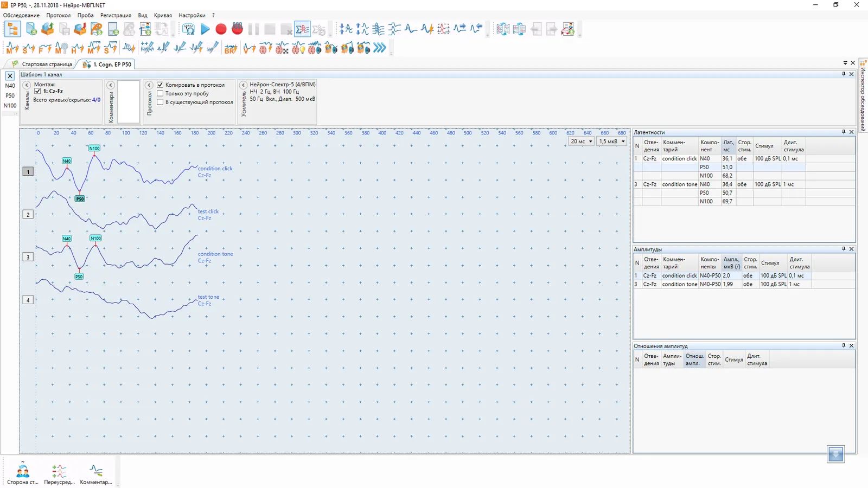Click the N40 marker on trace 1
This screenshot has width=868, height=488.
67,161
